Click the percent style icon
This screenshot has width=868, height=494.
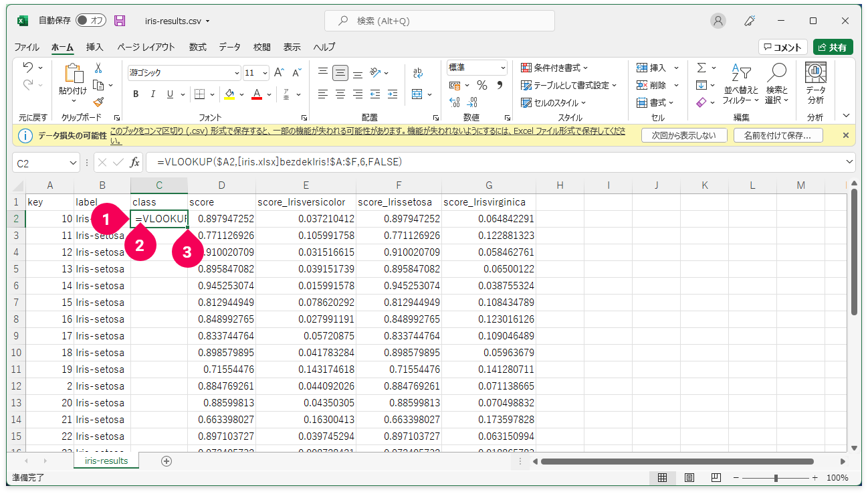coord(481,85)
